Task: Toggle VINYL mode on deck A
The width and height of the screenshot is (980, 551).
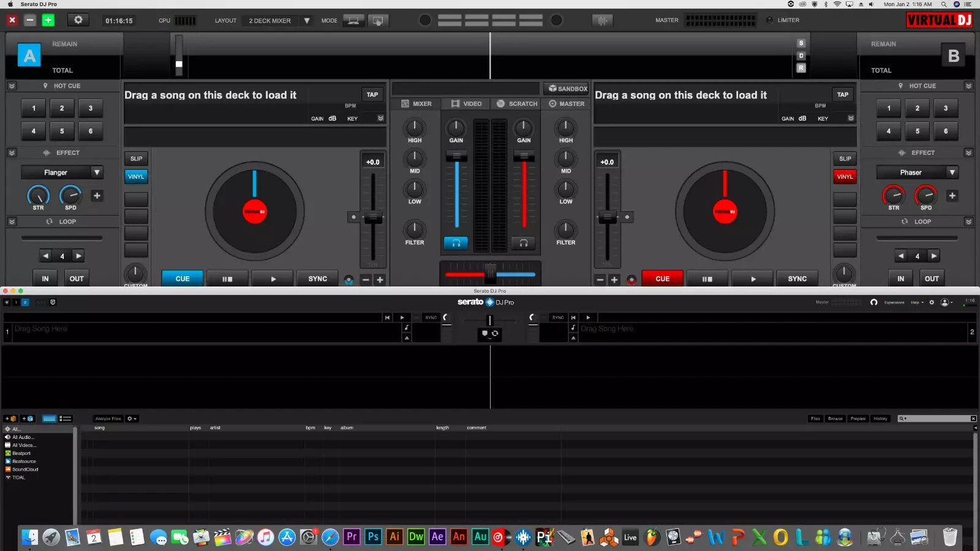Action: click(x=136, y=176)
